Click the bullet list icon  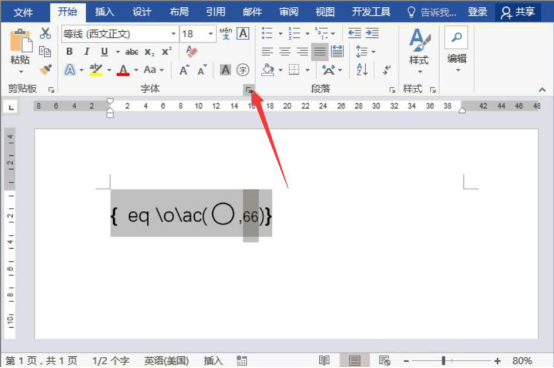(267, 34)
